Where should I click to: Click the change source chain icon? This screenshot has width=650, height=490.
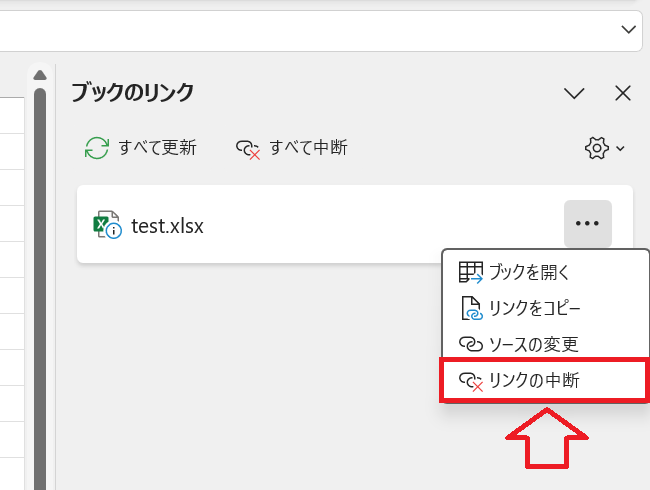[471, 344]
